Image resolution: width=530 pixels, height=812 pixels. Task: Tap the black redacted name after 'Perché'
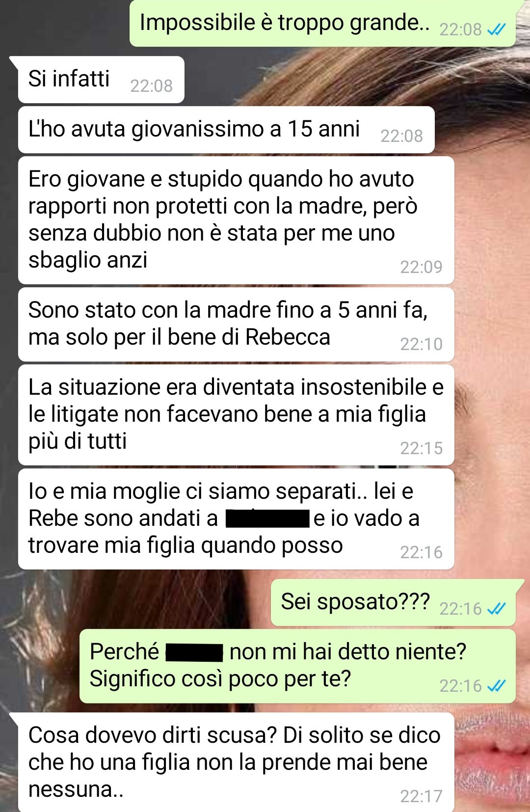(195, 652)
